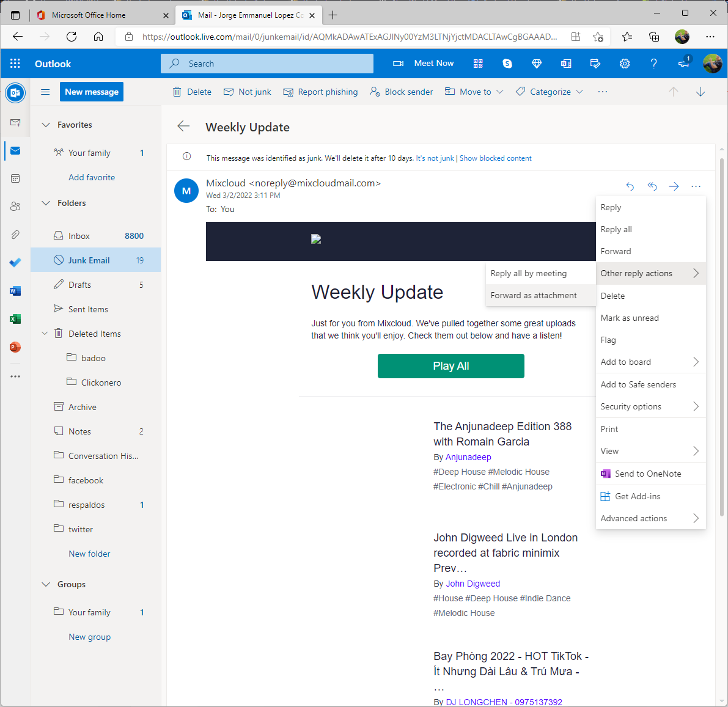The height and width of the screenshot is (707, 728).
Task: Select Send to OneNote
Action: (651, 474)
